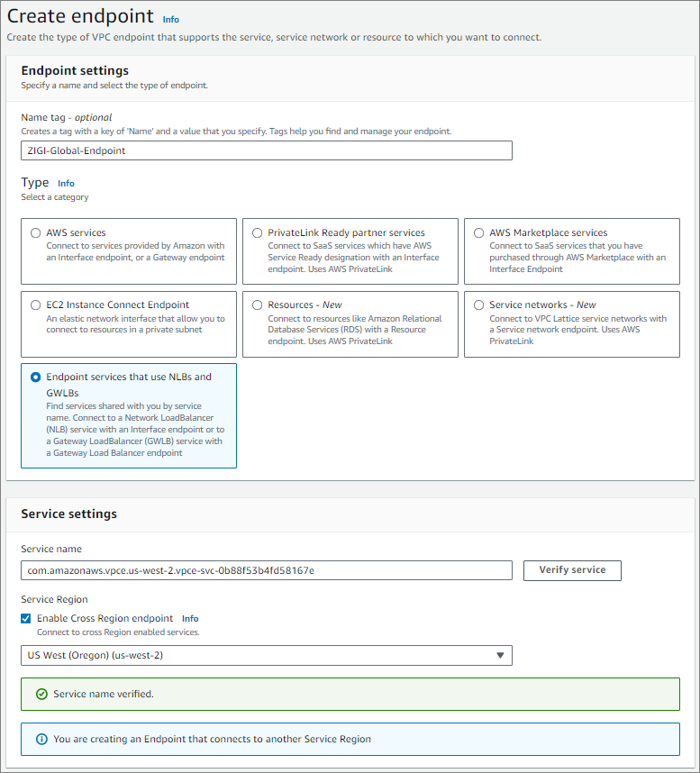
Task: Click the Verify service button
Action: point(572,570)
